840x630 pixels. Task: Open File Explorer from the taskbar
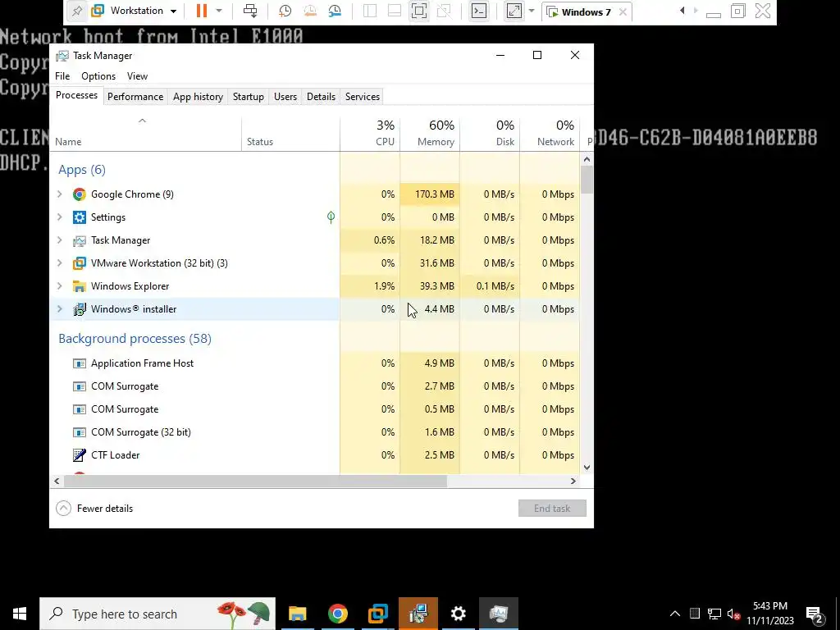click(297, 614)
